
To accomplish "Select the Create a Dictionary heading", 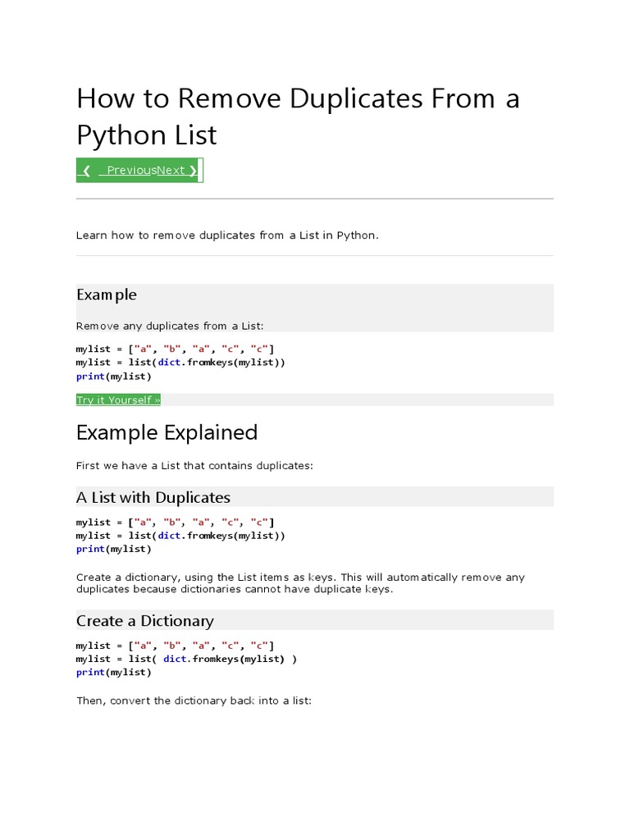I will click(145, 621).
